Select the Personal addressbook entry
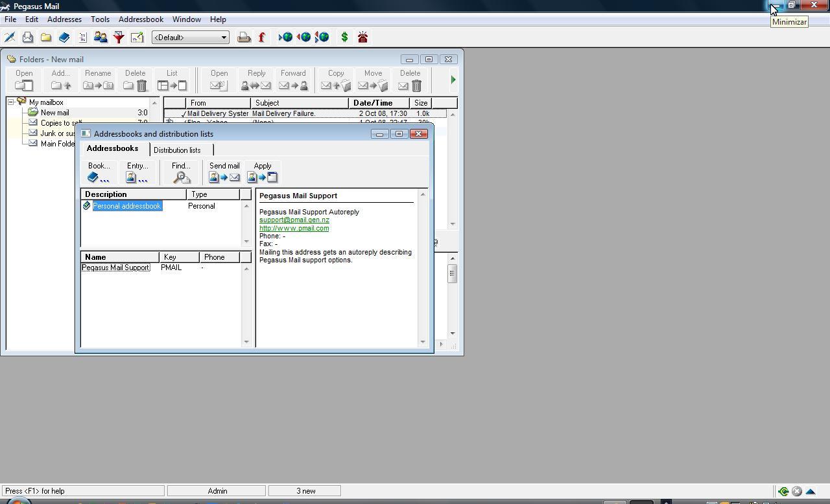Viewport: 830px width, 504px height. 126,206
